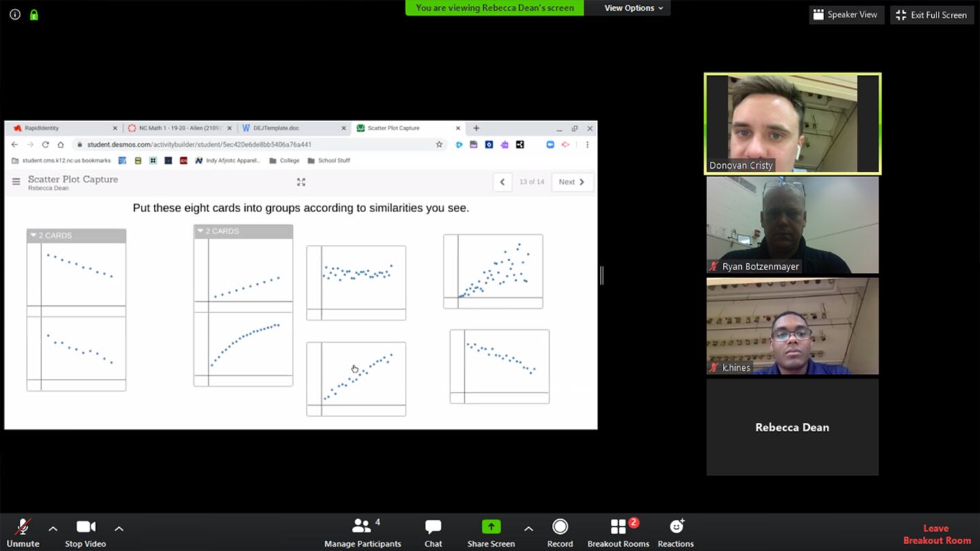
Task: Switch to the DEJTemplate.doc browser tab
Action: (x=276, y=128)
